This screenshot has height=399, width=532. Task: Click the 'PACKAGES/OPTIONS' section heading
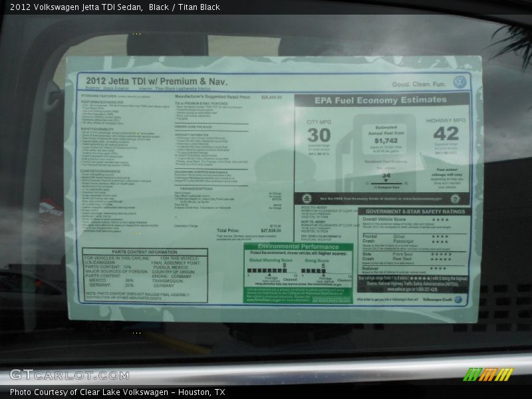click(196, 189)
